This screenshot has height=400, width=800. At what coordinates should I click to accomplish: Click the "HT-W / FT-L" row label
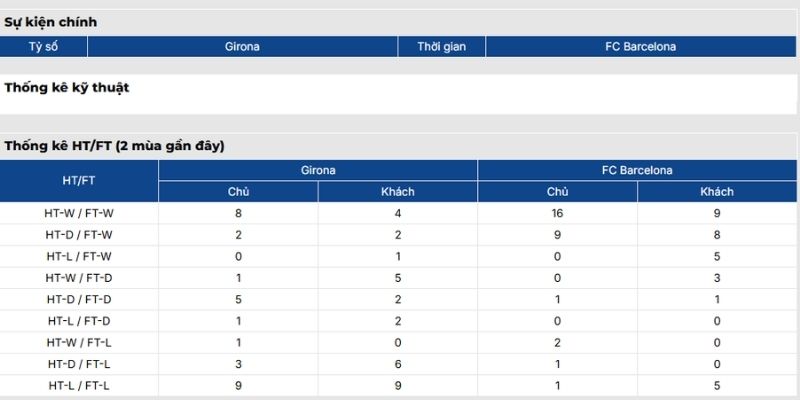(x=79, y=342)
